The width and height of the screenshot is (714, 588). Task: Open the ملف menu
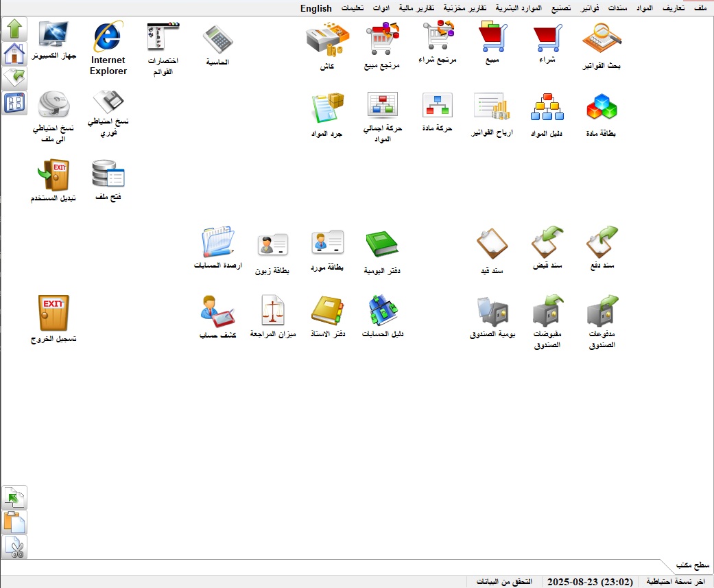click(700, 8)
